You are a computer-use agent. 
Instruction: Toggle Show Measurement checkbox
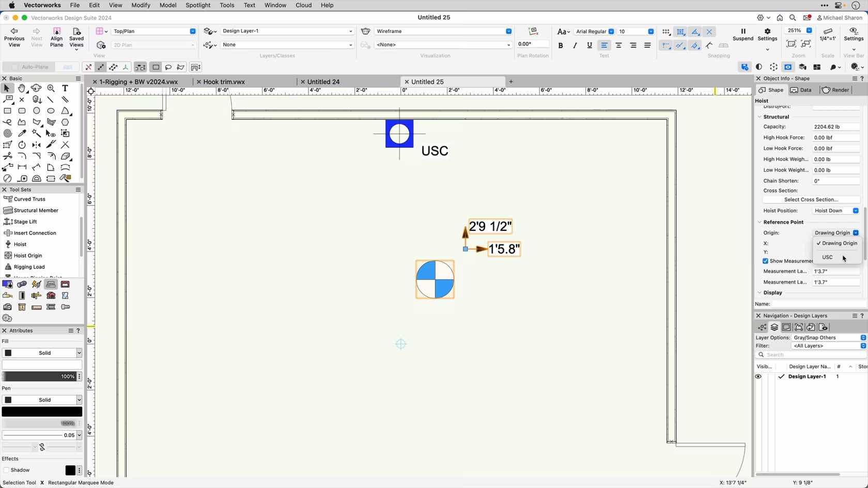pyautogui.click(x=765, y=261)
